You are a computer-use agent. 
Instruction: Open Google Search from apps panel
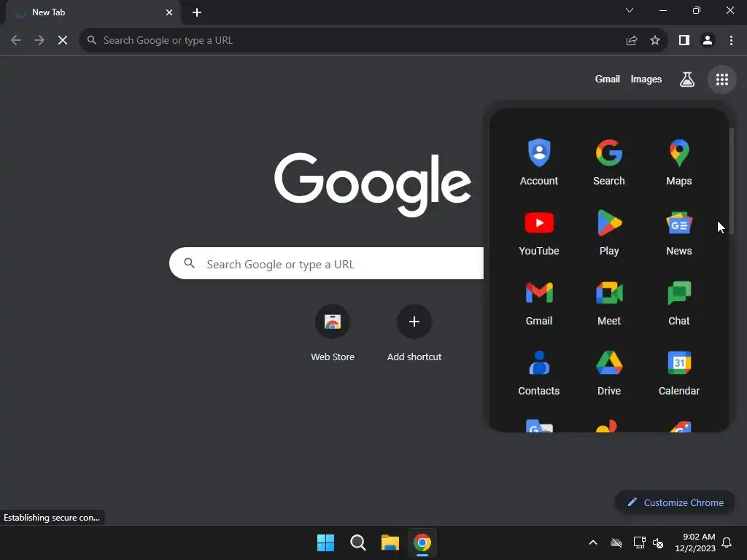click(609, 163)
